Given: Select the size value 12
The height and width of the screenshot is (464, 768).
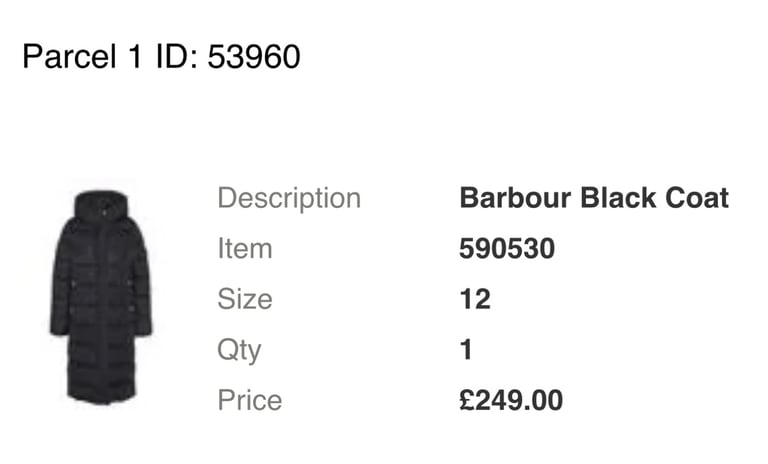Looking at the screenshot, I should (x=475, y=299).
